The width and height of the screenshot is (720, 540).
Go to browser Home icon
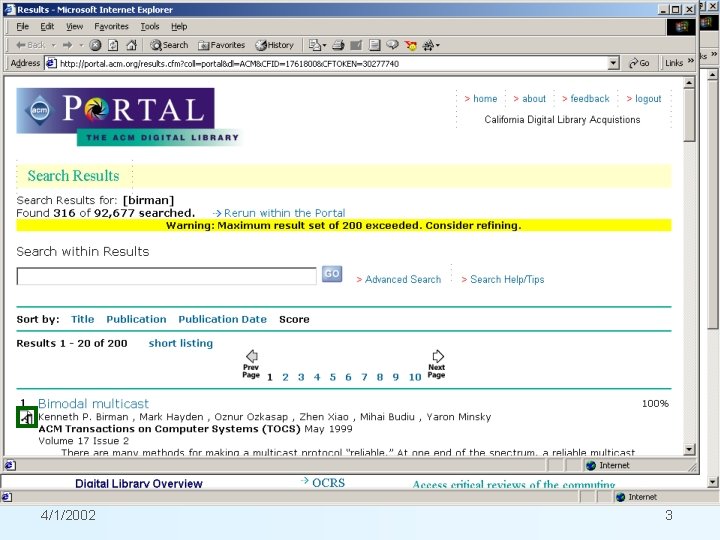coord(131,45)
